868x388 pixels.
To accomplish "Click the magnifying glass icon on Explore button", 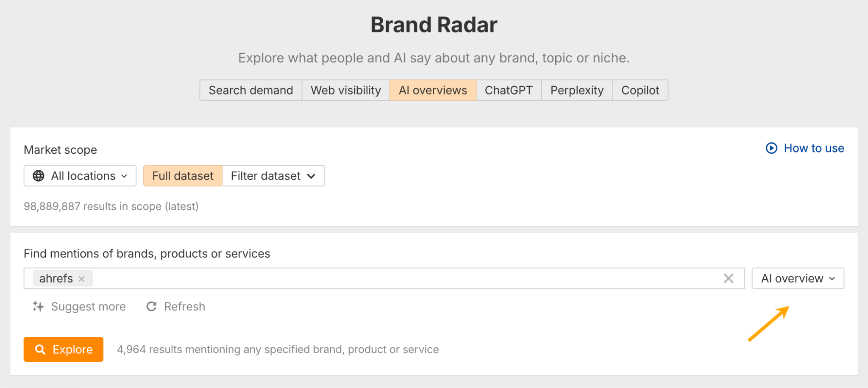I will pos(41,349).
